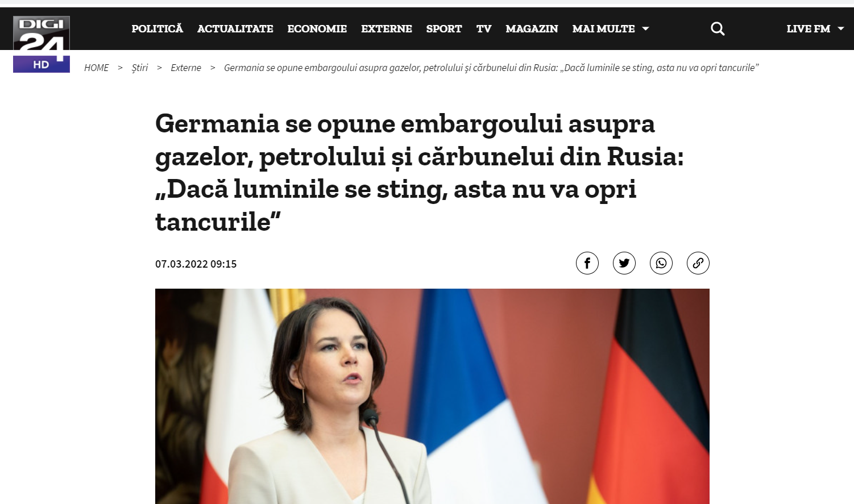Viewport: 854px width, 504px height.
Task: Open the search magnifier icon
Action: 718,28
